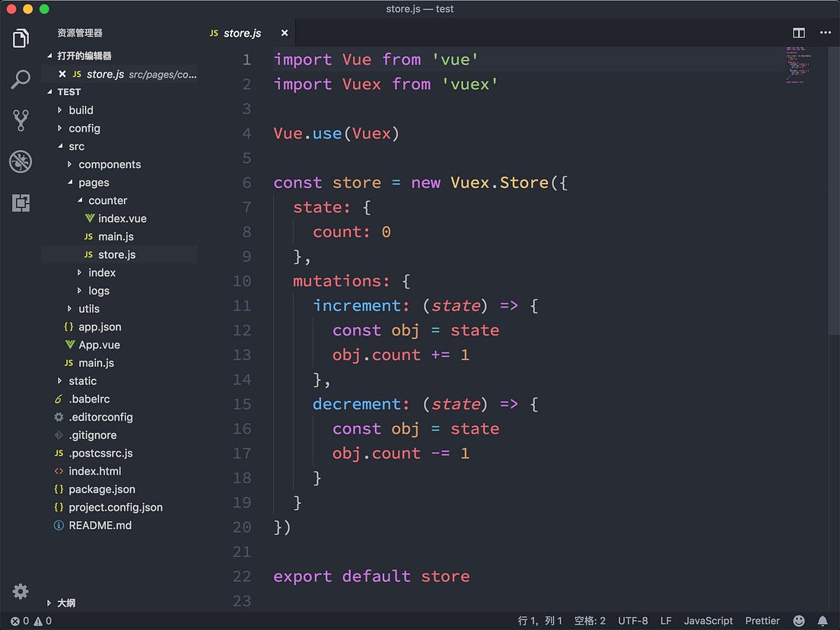Click Prettier in the status bar
Viewport: 840px width, 630px height.
click(x=762, y=620)
